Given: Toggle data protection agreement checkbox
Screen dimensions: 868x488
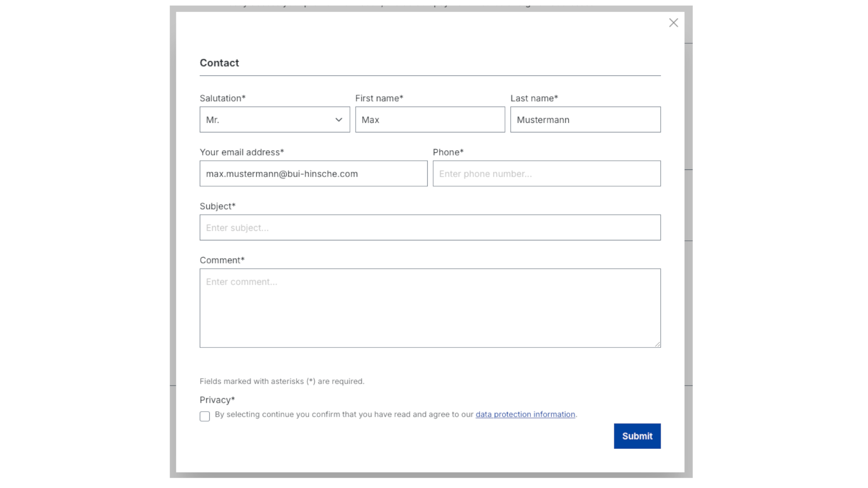Looking at the screenshot, I should pyautogui.click(x=204, y=416).
